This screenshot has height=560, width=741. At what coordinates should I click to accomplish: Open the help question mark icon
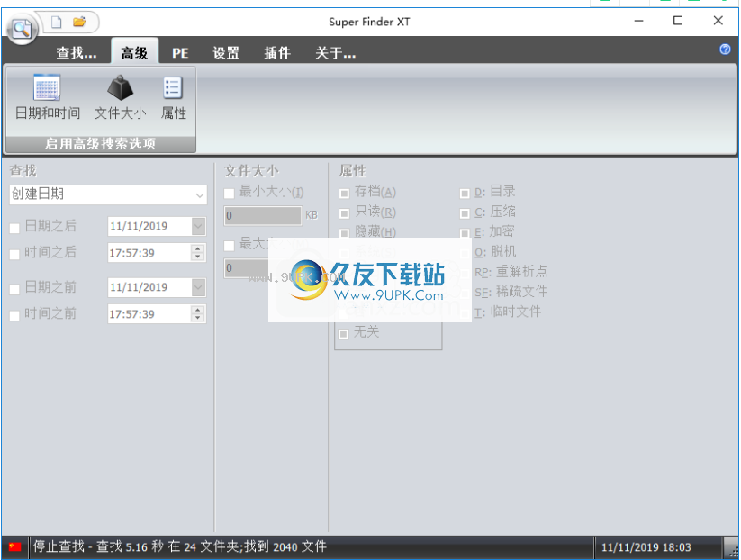tap(725, 50)
